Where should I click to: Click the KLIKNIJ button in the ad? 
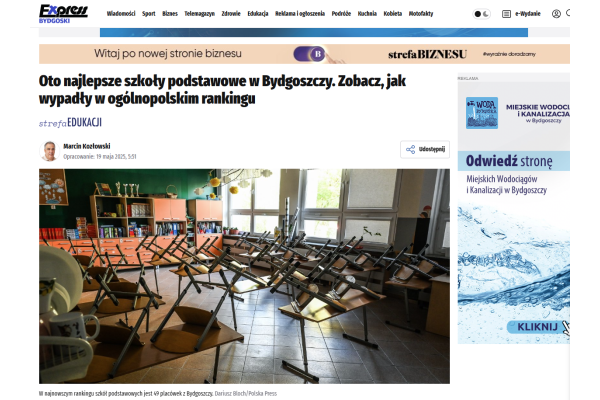tap(537, 327)
